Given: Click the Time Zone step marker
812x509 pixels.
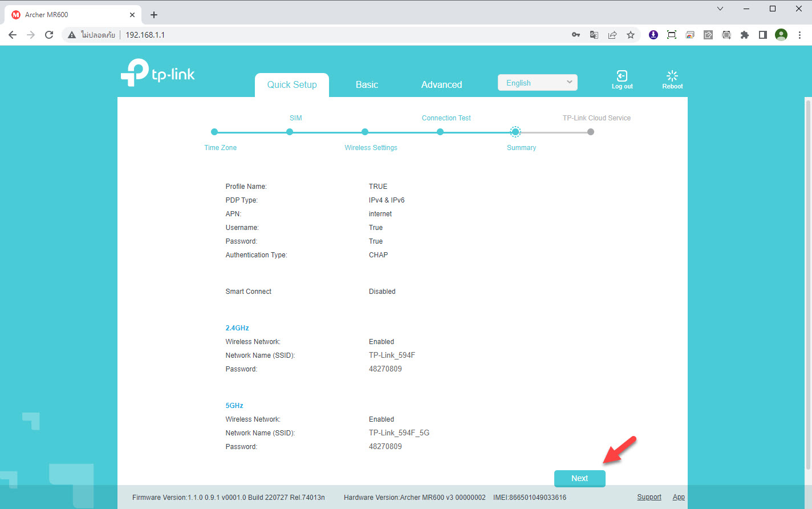Looking at the screenshot, I should tap(214, 132).
